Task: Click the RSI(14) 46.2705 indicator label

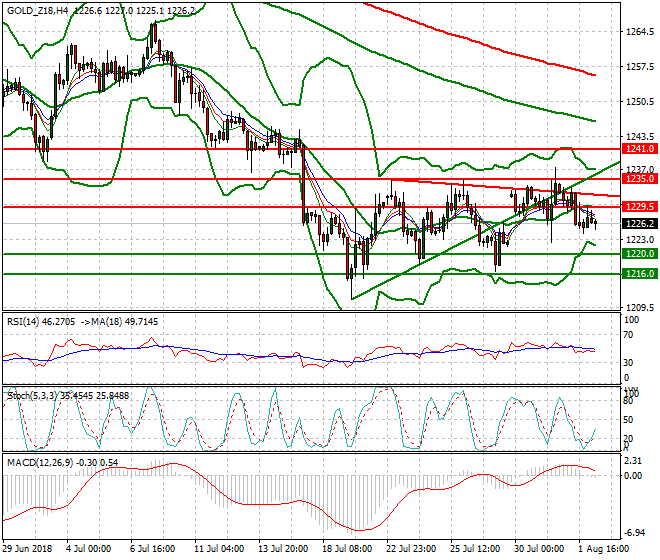Action: [41, 322]
